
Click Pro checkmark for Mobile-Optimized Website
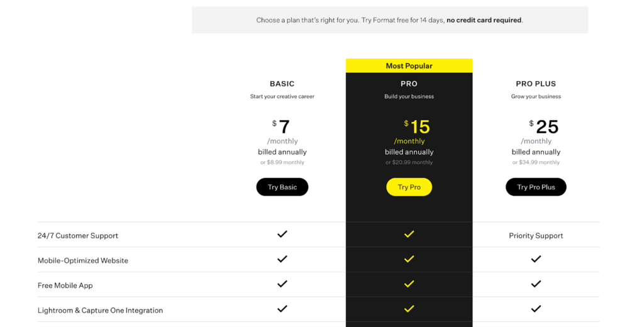click(409, 259)
